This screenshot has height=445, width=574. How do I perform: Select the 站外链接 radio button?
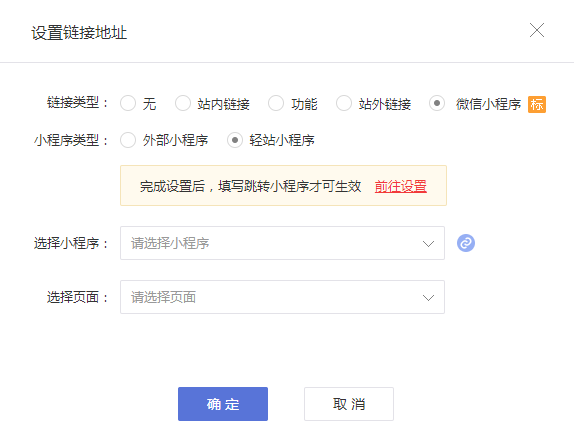pos(344,103)
